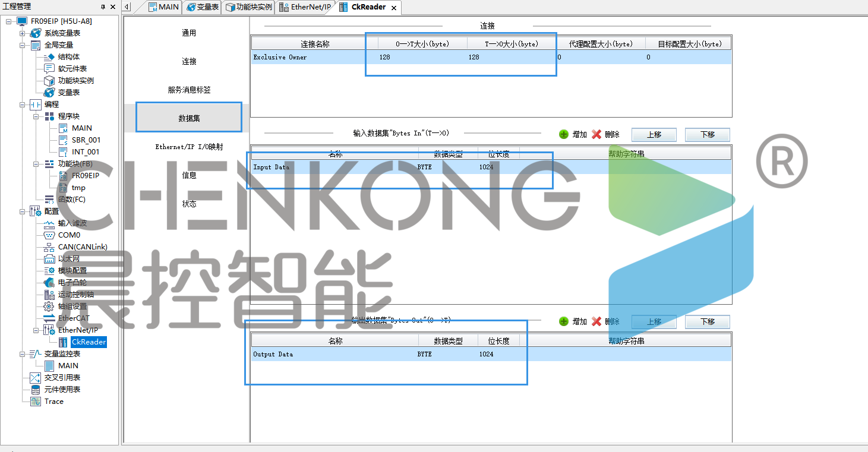
Task: Pin the 工程管理 panel
Action: 103,7
